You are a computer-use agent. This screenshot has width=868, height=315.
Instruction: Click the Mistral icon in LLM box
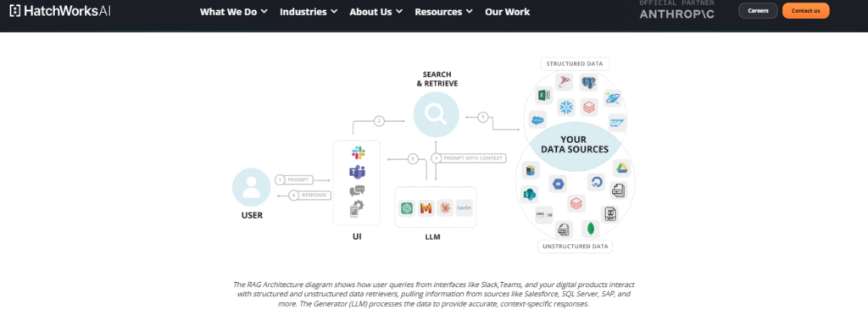point(426,207)
